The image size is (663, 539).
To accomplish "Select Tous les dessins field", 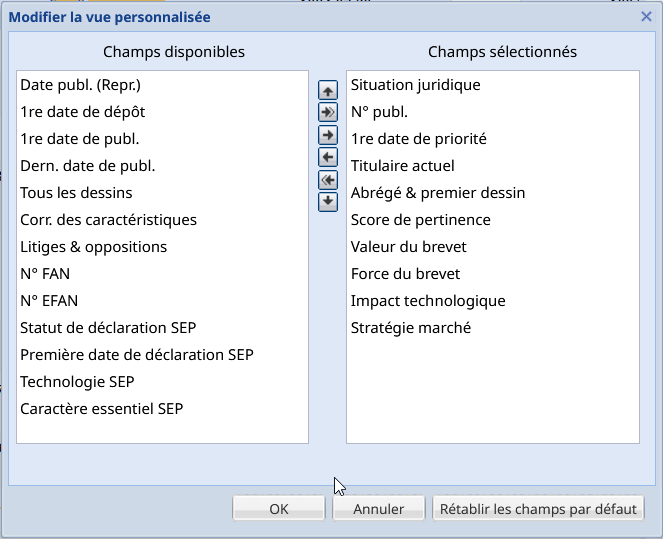I will click(76, 192).
